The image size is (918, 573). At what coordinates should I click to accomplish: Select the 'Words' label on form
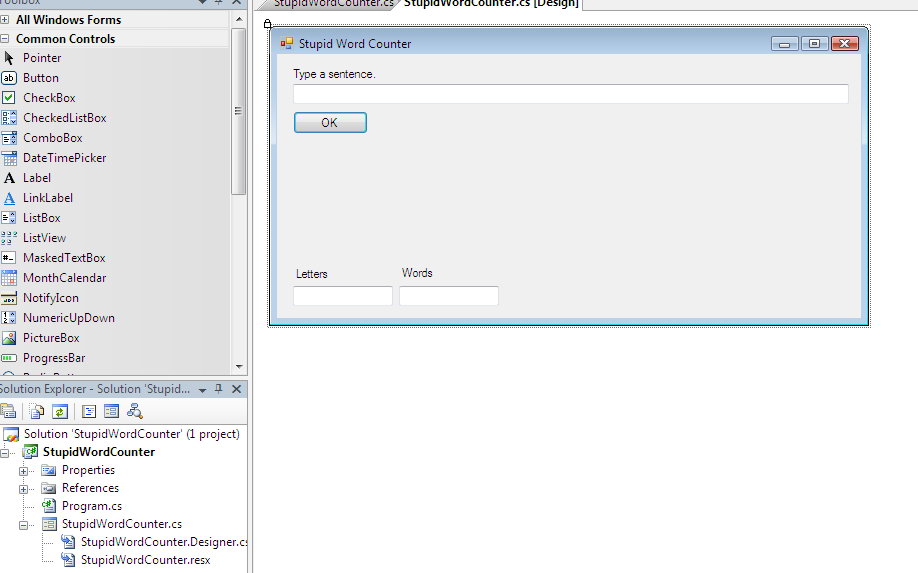pyautogui.click(x=417, y=273)
